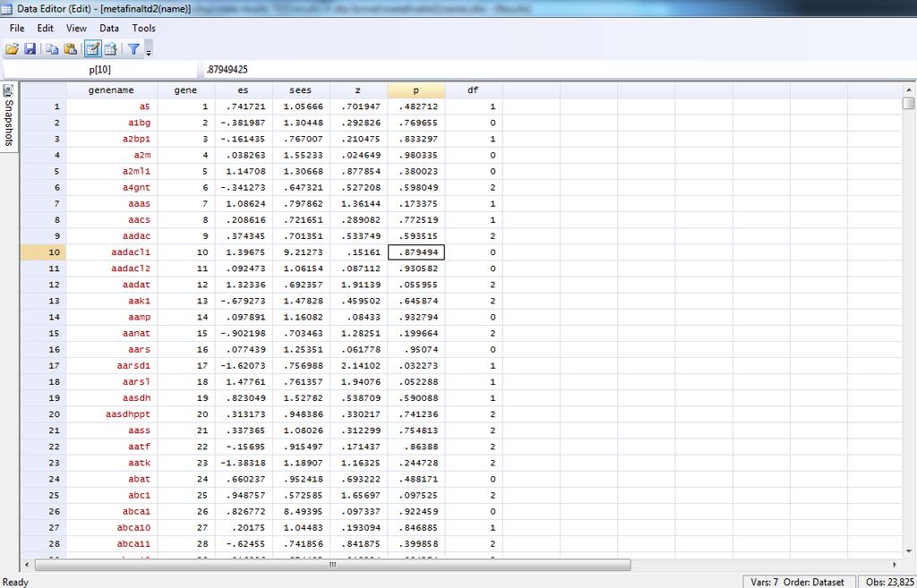
Task: Select row number 17 header
Action: tap(43, 366)
